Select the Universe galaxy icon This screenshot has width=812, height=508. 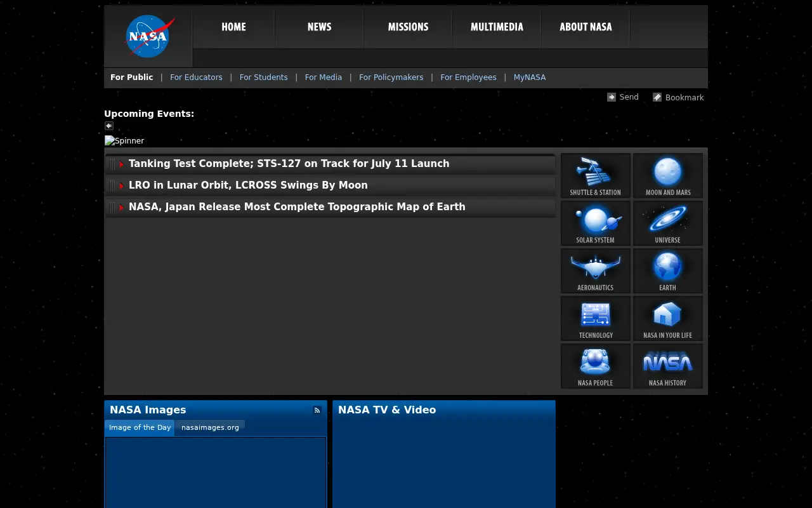(668, 224)
